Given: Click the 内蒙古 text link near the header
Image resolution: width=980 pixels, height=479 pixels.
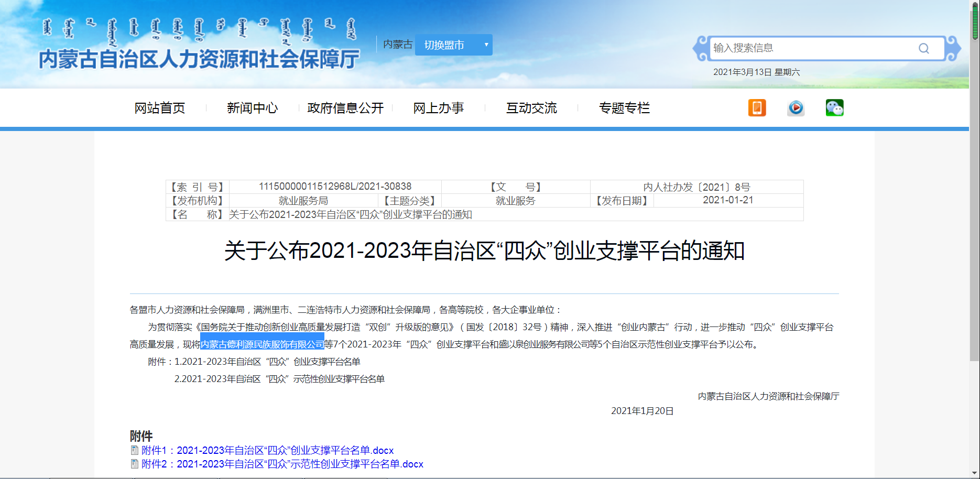Looking at the screenshot, I should pos(398,45).
